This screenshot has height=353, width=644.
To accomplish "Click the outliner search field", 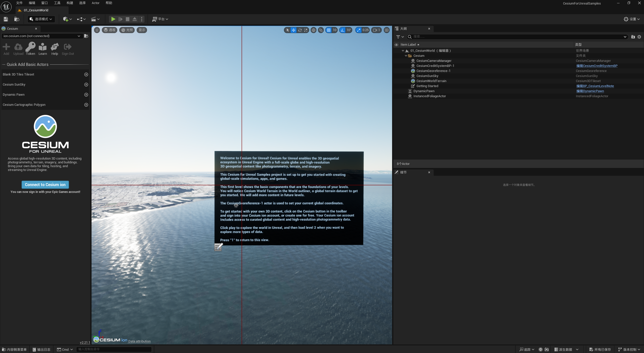I will click(x=517, y=37).
